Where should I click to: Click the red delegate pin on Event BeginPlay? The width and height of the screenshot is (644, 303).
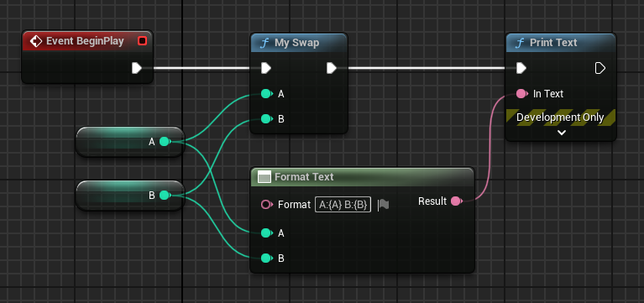click(142, 41)
